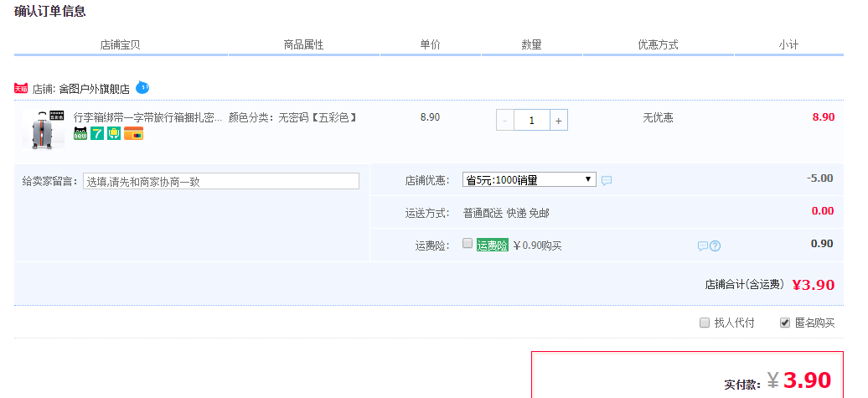The image size is (868, 398).
Task: Click the 确认订单信息 heading
Action: pos(49,11)
